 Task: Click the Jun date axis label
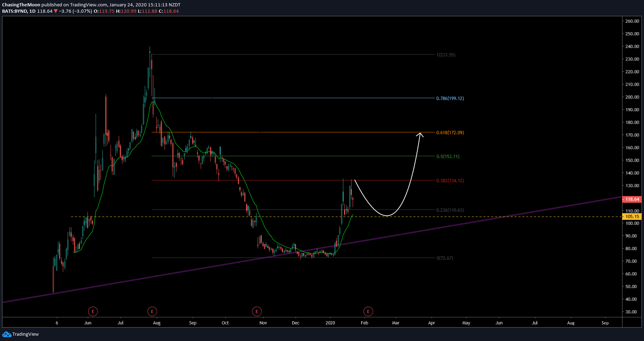point(88,323)
